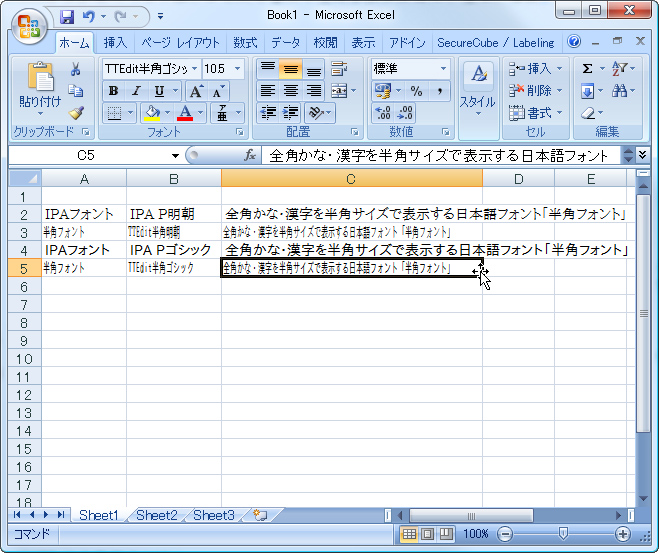Viewport: 659px width, 553px height.
Task: Apply comma style formatting
Action: tap(439, 91)
